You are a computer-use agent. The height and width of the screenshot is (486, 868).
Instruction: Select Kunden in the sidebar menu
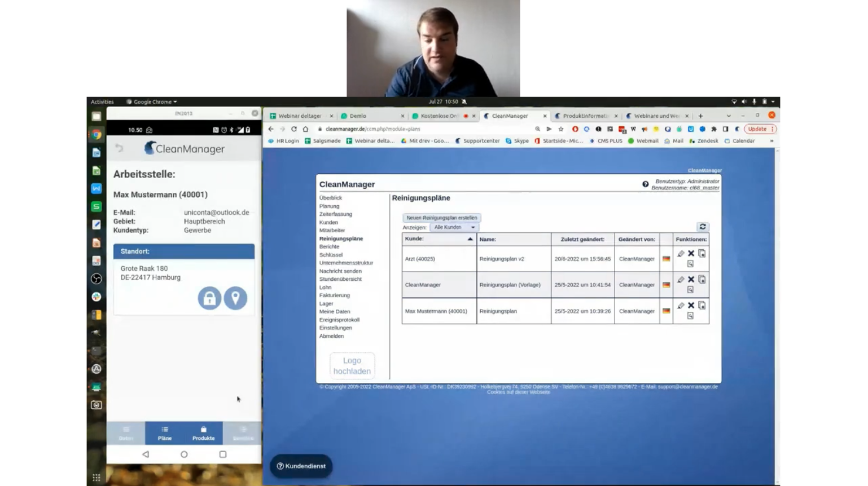328,222
